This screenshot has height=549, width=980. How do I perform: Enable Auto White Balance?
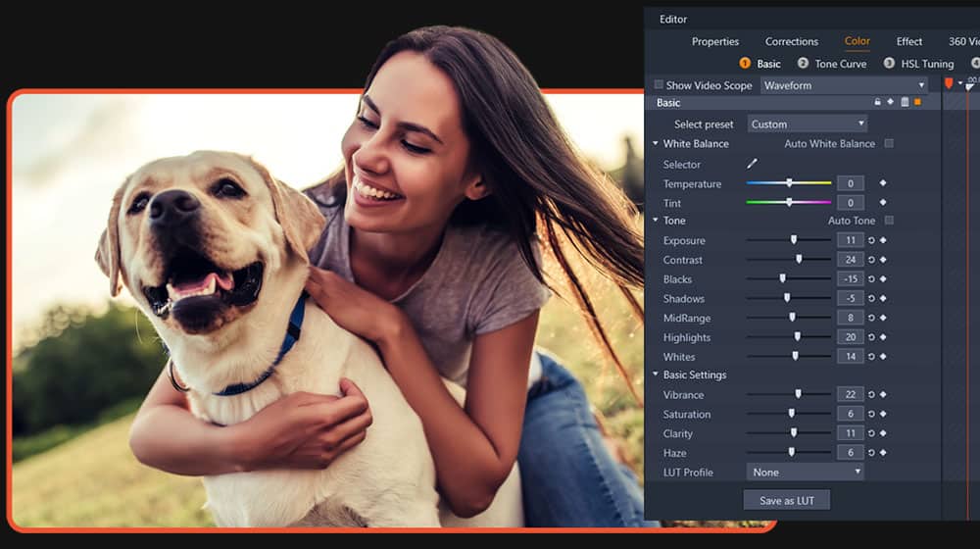point(889,144)
